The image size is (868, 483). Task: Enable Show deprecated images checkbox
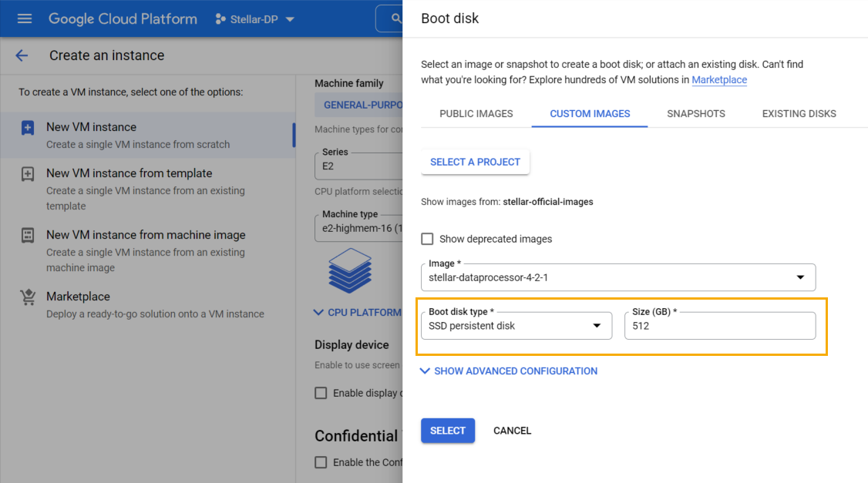(x=427, y=239)
